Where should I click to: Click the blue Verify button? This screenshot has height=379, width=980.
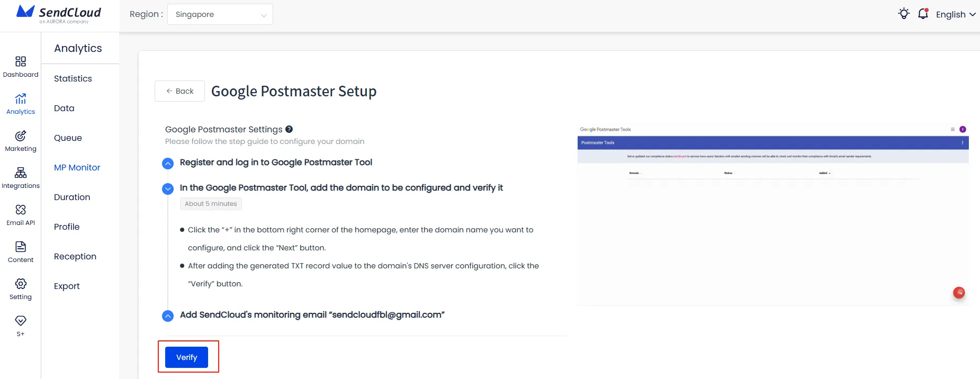click(186, 357)
